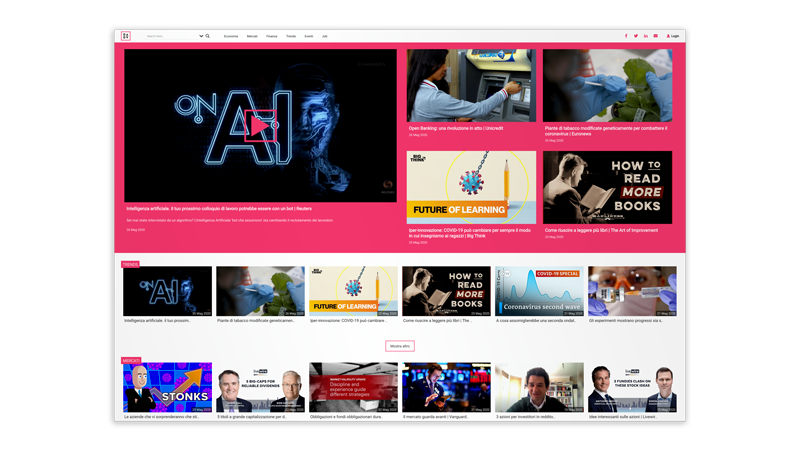Open Trends caption 'Intelligenza artificiale. il tuo prossim..'
Screen dimensions: 800x450
tap(158, 321)
